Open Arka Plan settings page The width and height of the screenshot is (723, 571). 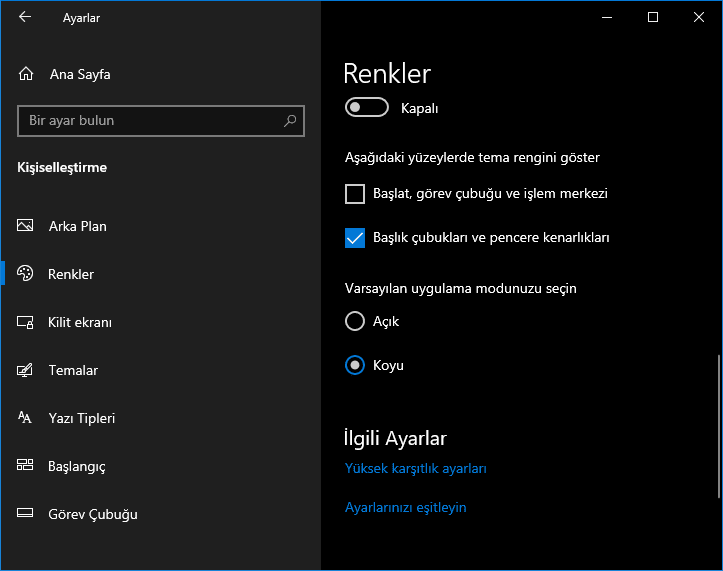(x=160, y=226)
